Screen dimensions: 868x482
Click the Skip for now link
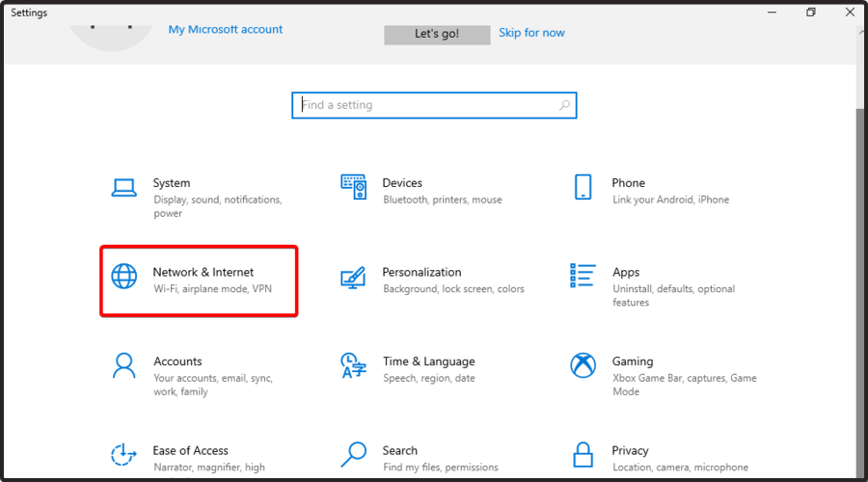[531, 33]
